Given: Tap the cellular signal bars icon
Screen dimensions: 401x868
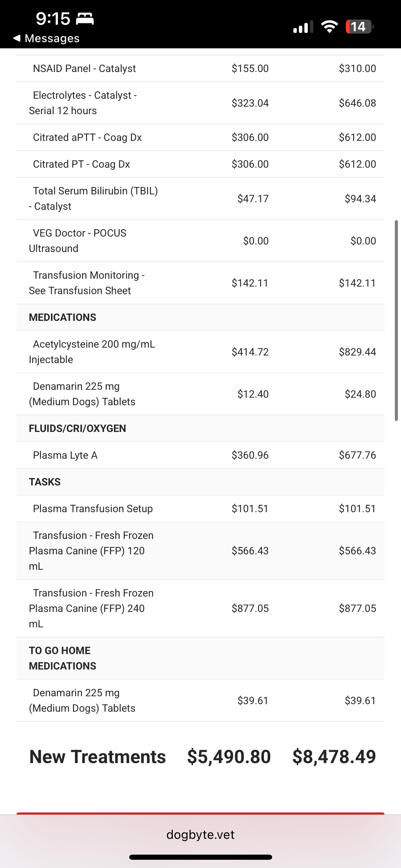Looking at the screenshot, I should click(303, 27).
